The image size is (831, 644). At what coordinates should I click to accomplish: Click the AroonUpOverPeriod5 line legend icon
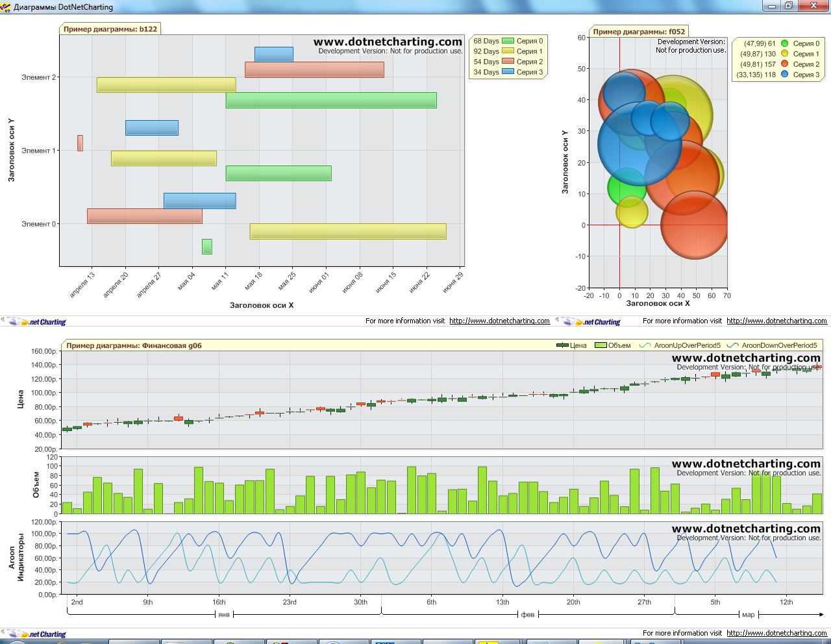[x=645, y=345]
